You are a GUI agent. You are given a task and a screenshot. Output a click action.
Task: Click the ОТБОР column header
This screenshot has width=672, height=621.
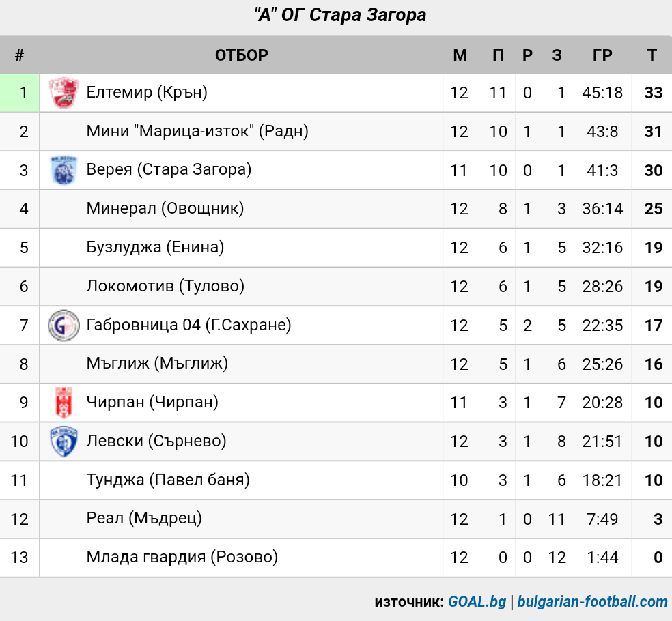(x=242, y=55)
